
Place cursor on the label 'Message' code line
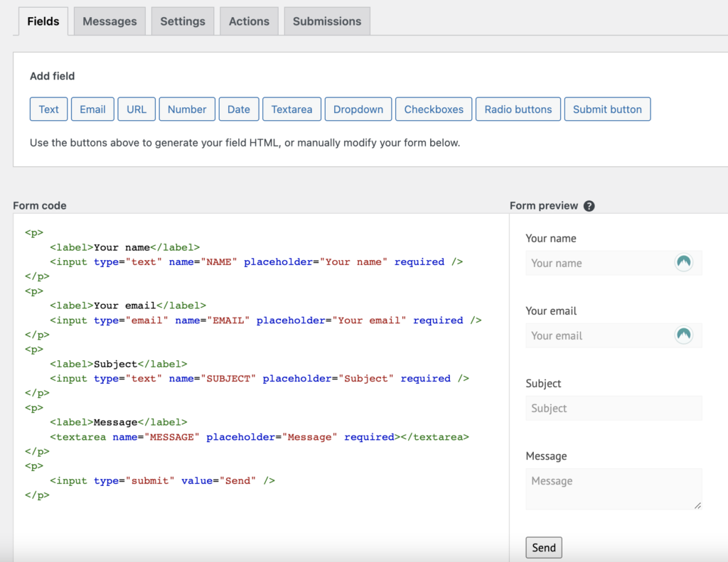(119, 422)
